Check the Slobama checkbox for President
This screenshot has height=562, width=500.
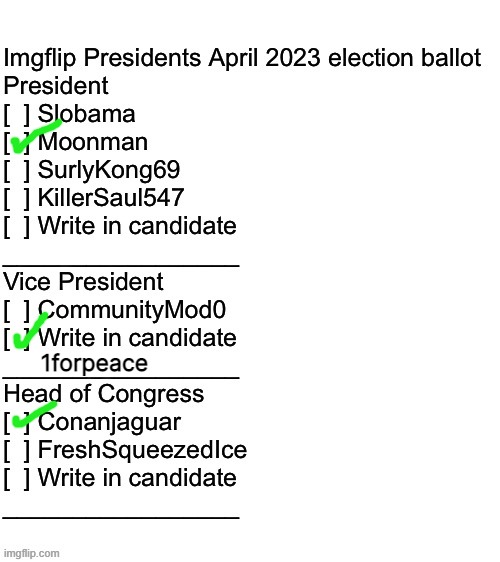[x=16, y=115]
